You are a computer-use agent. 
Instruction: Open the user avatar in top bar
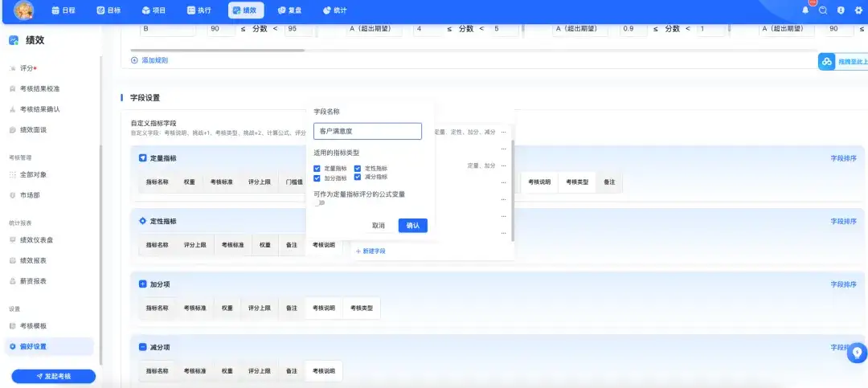pyautogui.click(x=24, y=10)
